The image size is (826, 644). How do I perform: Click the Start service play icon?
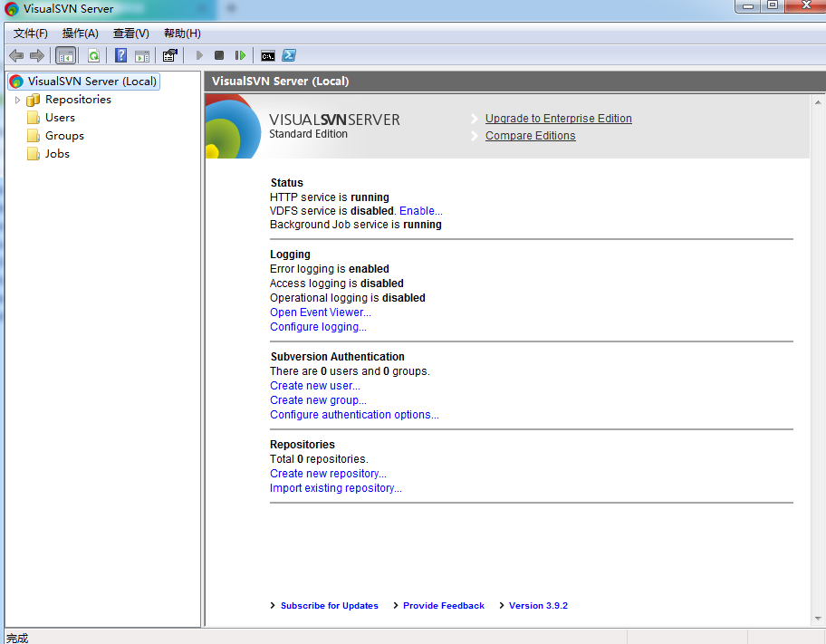coord(199,55)
